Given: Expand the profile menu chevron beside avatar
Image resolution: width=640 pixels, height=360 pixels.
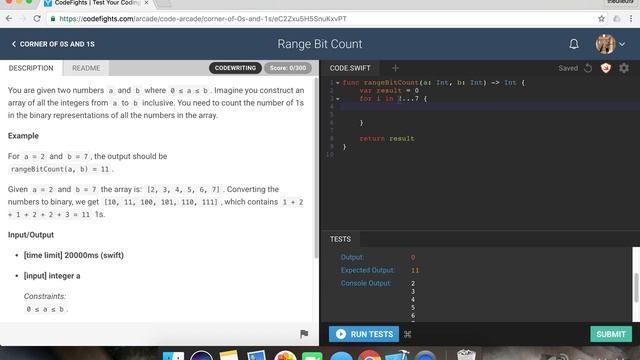Looking at the screenshot, I should (622, 44).
